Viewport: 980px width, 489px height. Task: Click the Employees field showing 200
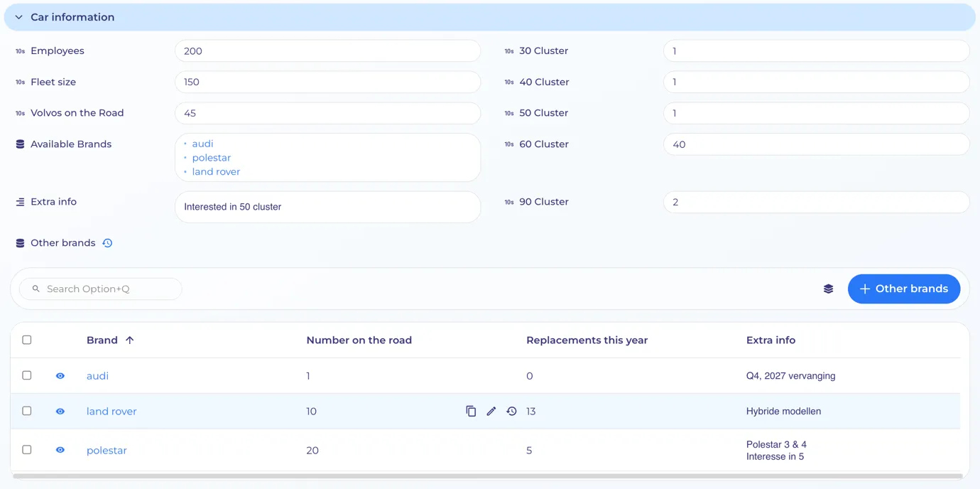[327, 51]
